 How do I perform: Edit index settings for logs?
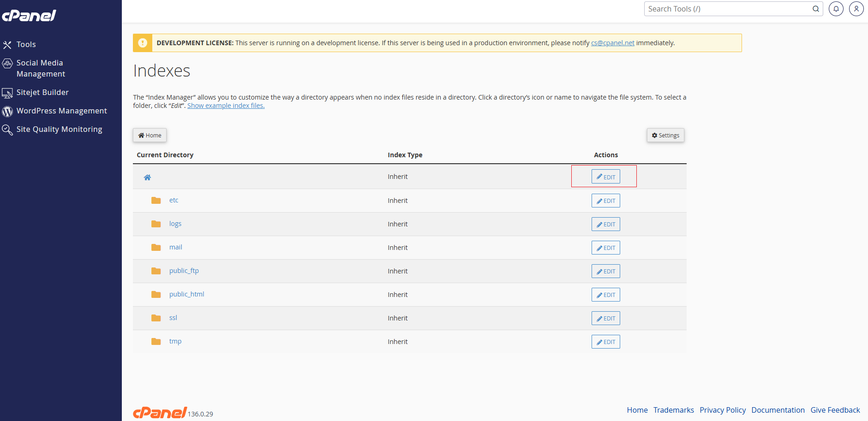[605, 224]
